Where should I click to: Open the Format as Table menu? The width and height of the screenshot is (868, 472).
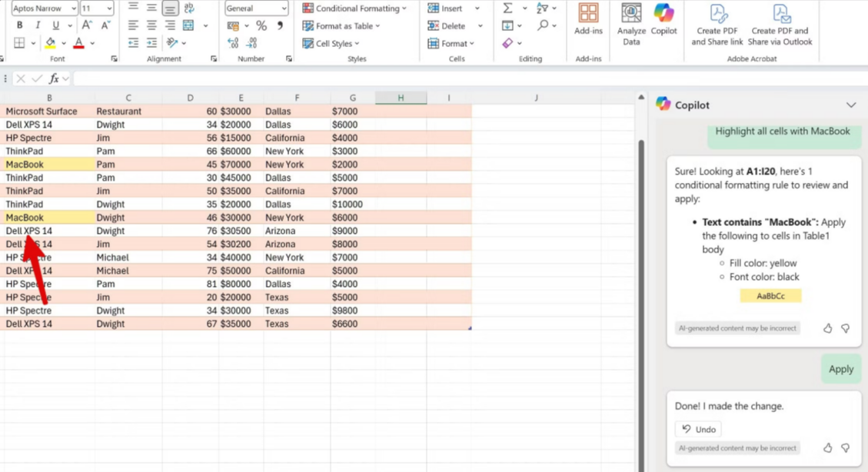click(x=341, y=25)
